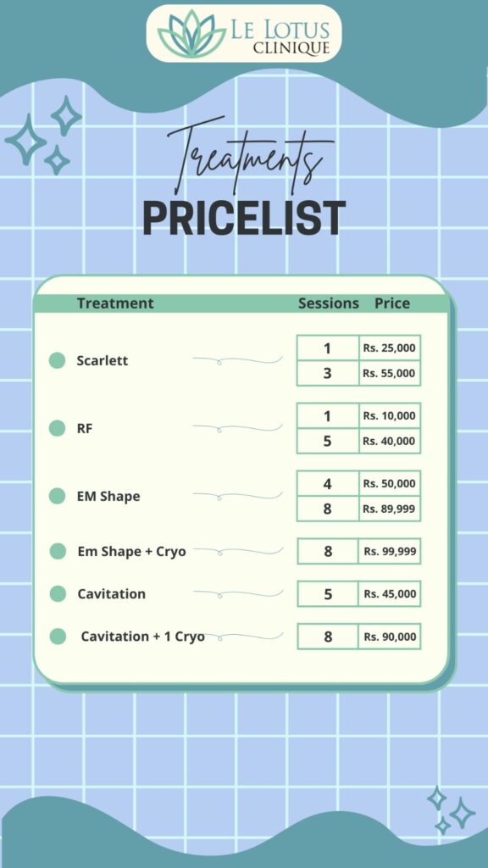Screen dimensions: 488x868
Task: Select the Treatment column header
Action: [x=115, y=303]
